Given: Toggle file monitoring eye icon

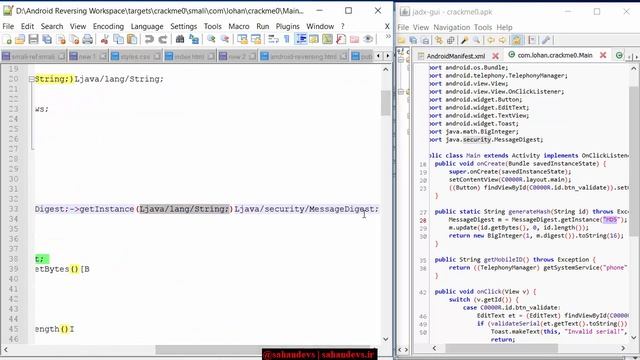Looking at the screenshot, I should pos(368,39).
